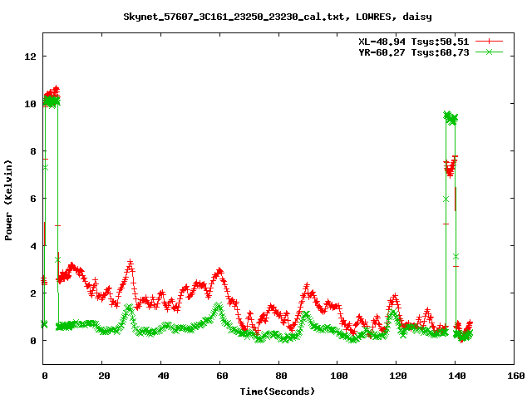Click y-axis tick label 4
The width and height of the screenshot is (532, 399).
(x=33, y=246)
